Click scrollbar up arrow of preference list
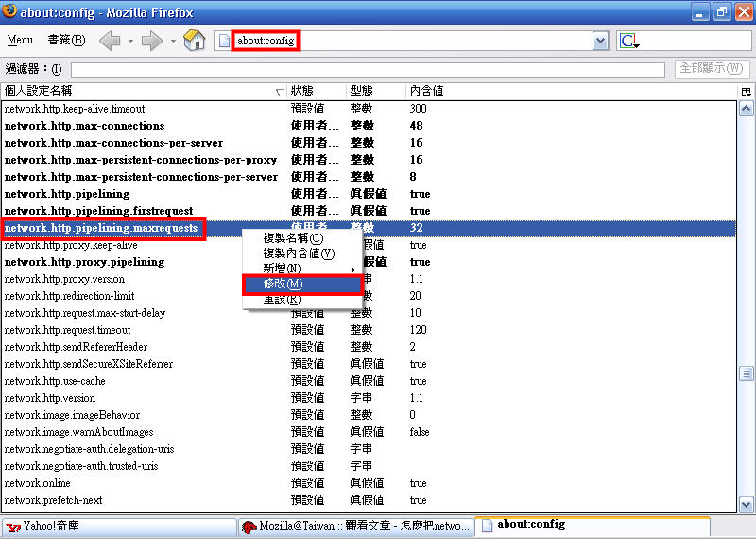756x539 pixels. 746,109
